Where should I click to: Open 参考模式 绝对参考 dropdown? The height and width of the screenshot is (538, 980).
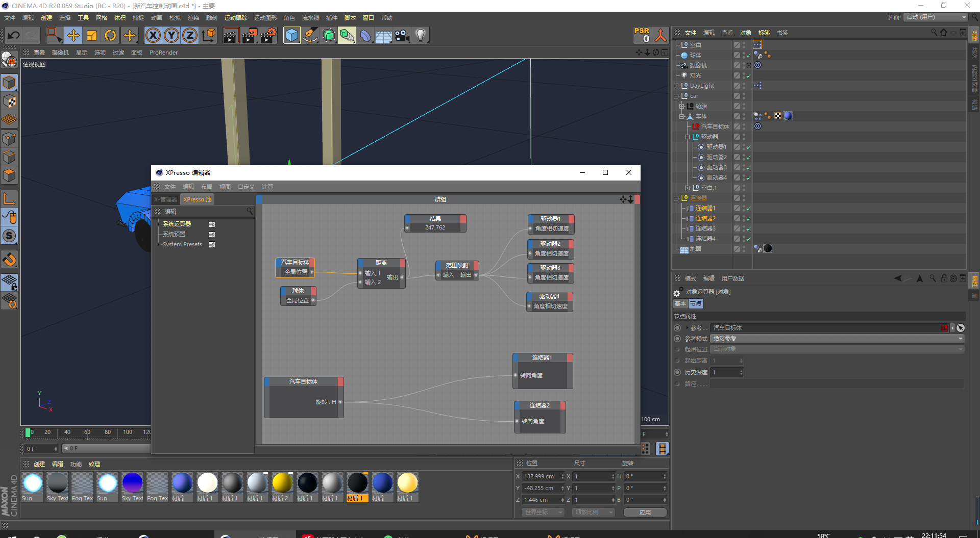pos(837,339)
